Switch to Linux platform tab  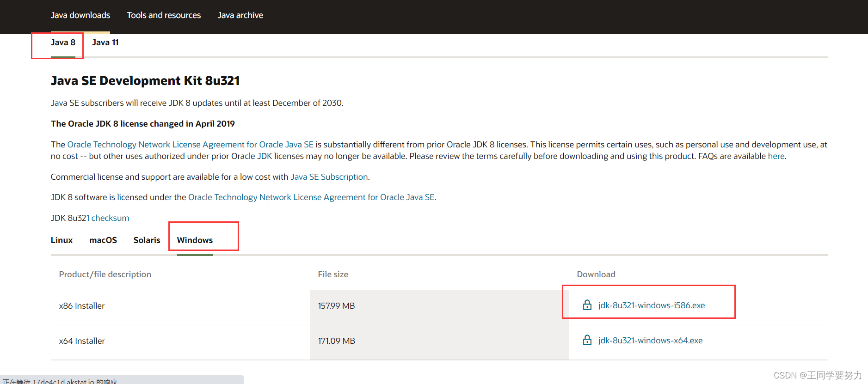[62, 240]
